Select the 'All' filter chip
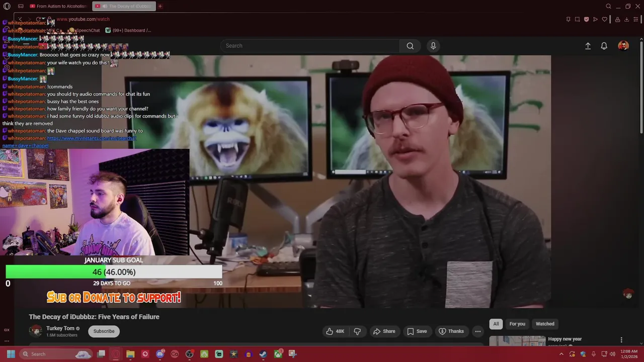Viewport: 644px width, 362px height. pos(496,324)
